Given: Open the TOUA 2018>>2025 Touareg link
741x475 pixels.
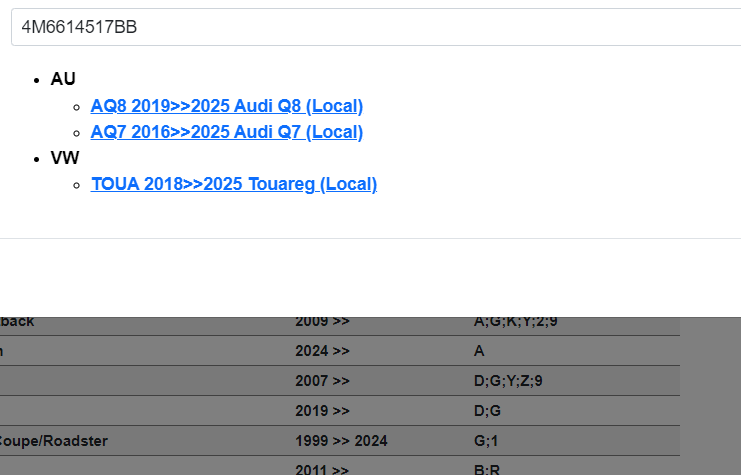Looking at the screenshot, I should pyautogui.click(x=233, y=184).
